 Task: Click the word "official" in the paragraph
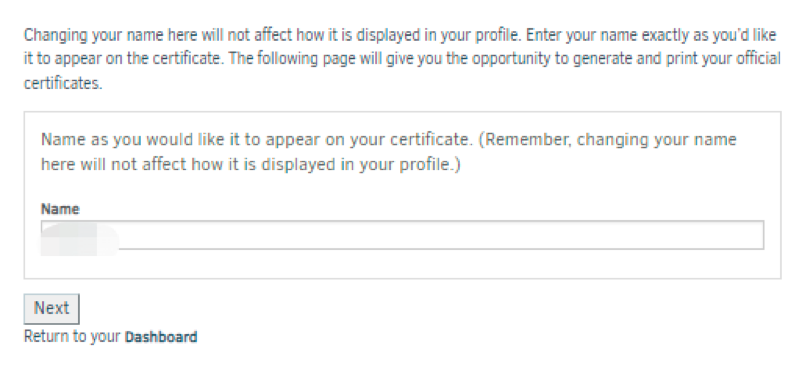tap(763, 59)
